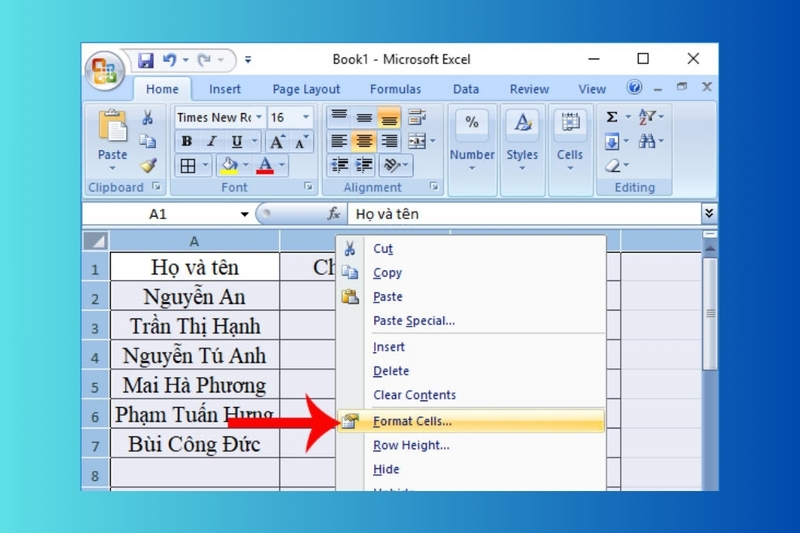Toggle Wrap Text

pos(417,117)
